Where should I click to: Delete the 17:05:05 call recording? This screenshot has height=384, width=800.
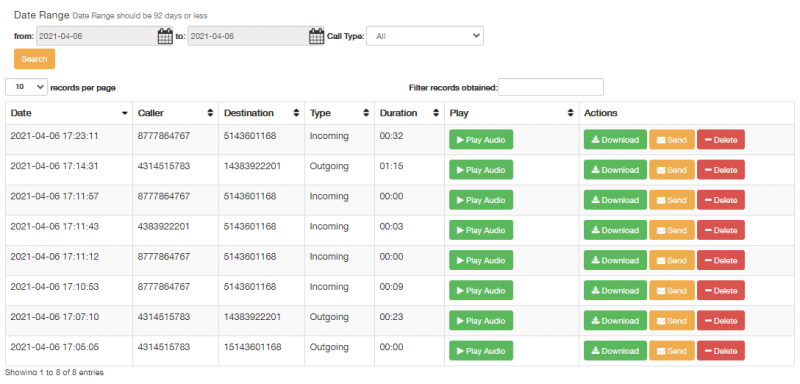tap(721, 351)
